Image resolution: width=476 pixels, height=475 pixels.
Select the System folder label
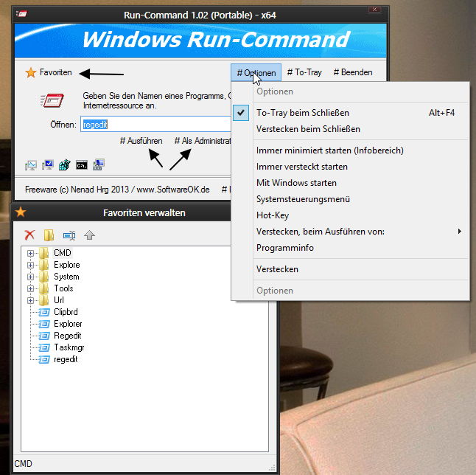pos(66,277)
